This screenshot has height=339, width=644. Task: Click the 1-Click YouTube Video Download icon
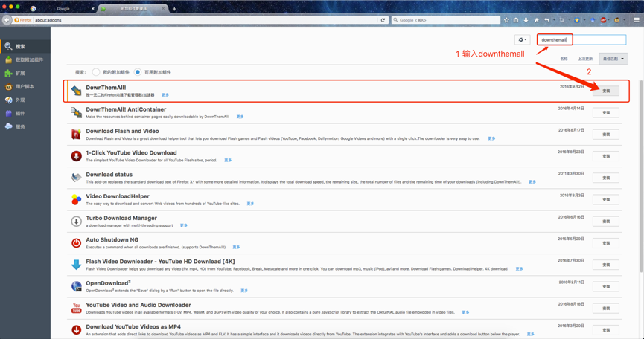(x=76, y=156)
